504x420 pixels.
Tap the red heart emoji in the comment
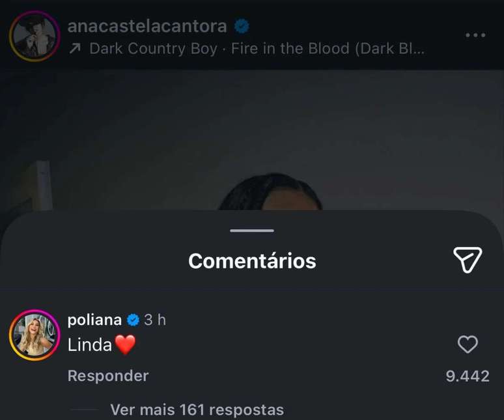[x=125, y=345]
